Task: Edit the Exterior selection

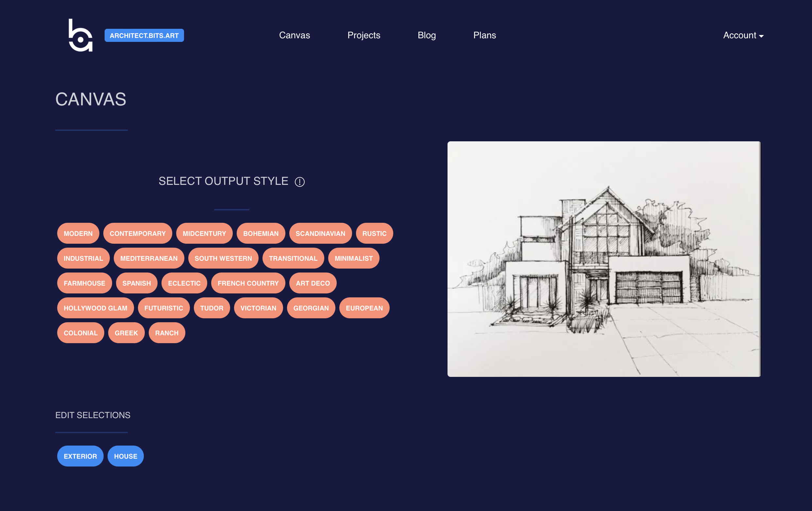Action: pos(80,456)
